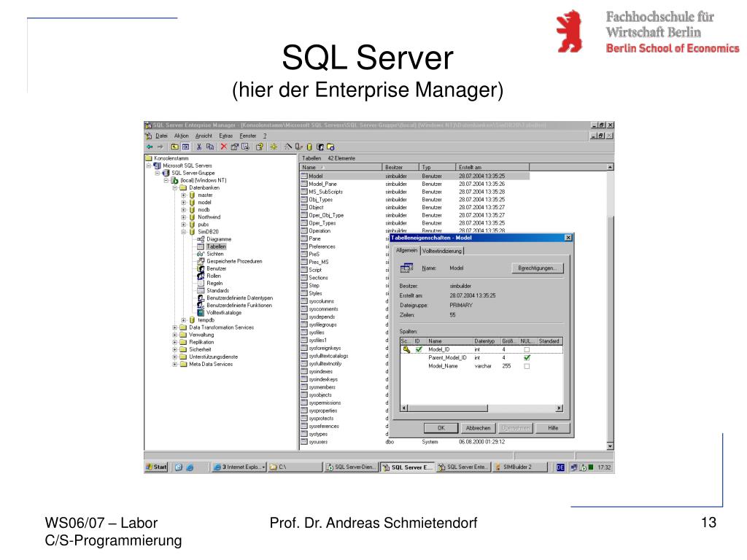Click table icon next to Model_Pane
The image size is (747, 560).
[x=304, y=184]
